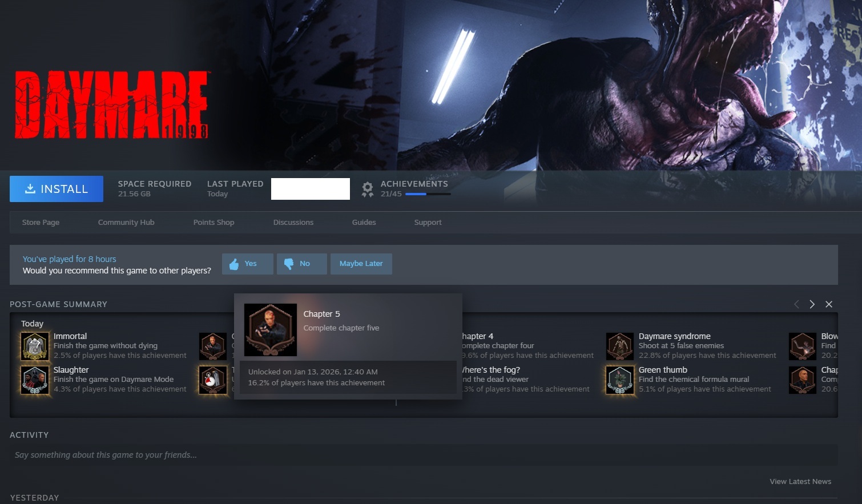This screenshot has width=862, height=504.
Task: Click the 'YESTERDAY' section label
Action: [34, 498]
